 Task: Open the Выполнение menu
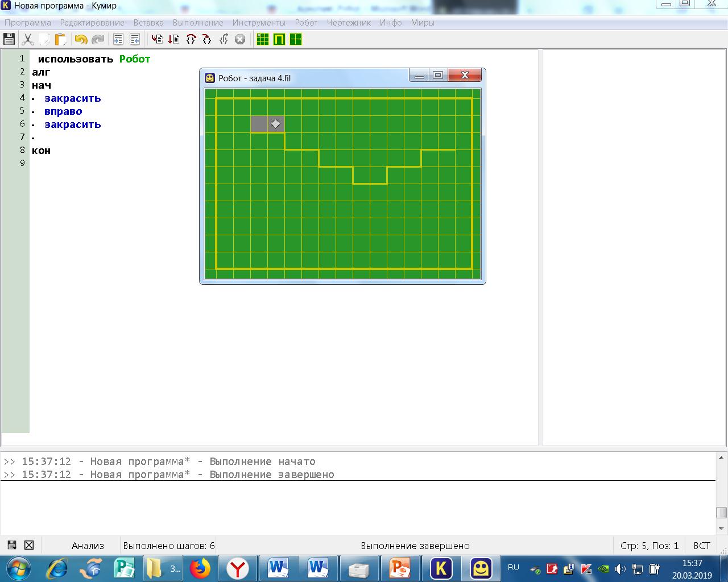[x=198, y=23]
